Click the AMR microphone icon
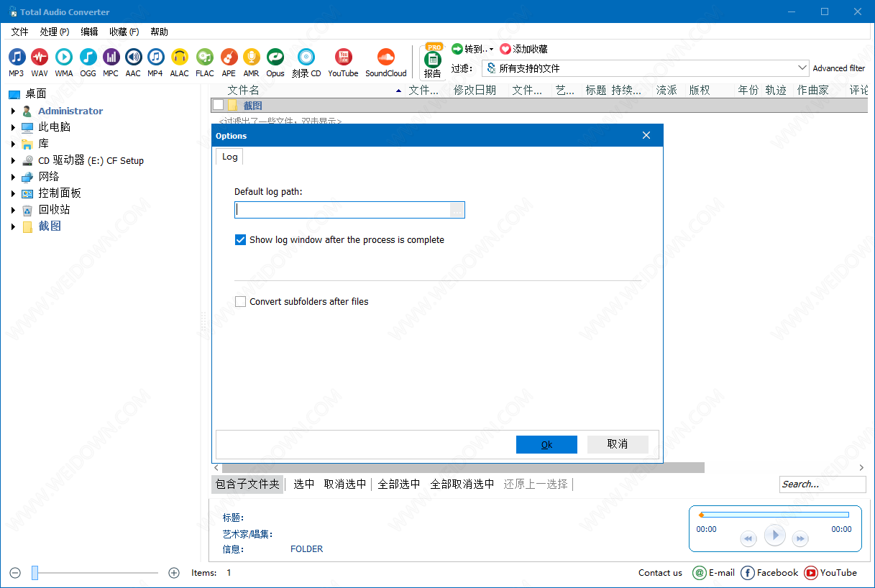This screenshot has height=588, width=875. 251,58
